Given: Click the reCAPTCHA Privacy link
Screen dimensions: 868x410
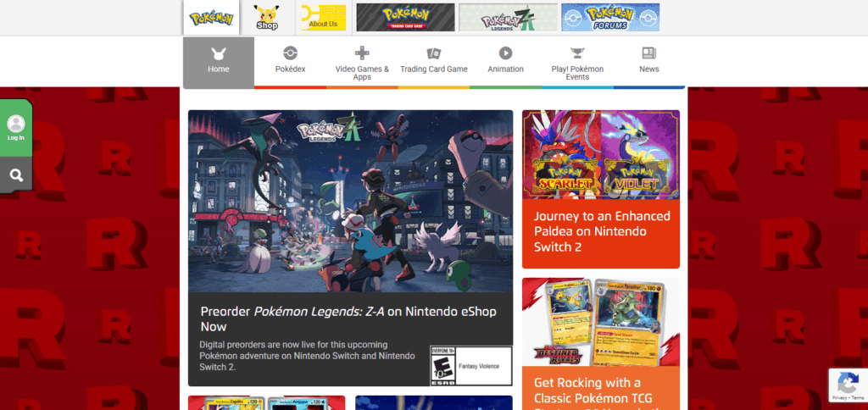Looking at the screenshot, I should 840,398.
